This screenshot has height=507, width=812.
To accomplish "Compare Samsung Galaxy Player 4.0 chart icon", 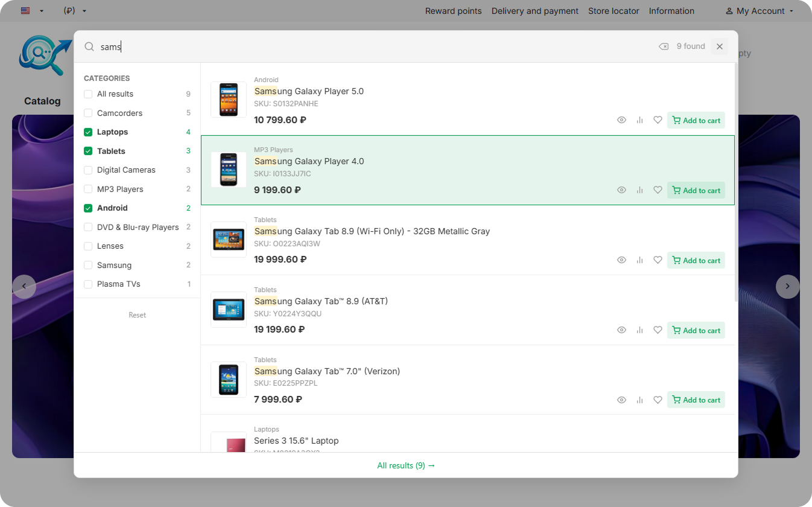I will tap(639, 190).
